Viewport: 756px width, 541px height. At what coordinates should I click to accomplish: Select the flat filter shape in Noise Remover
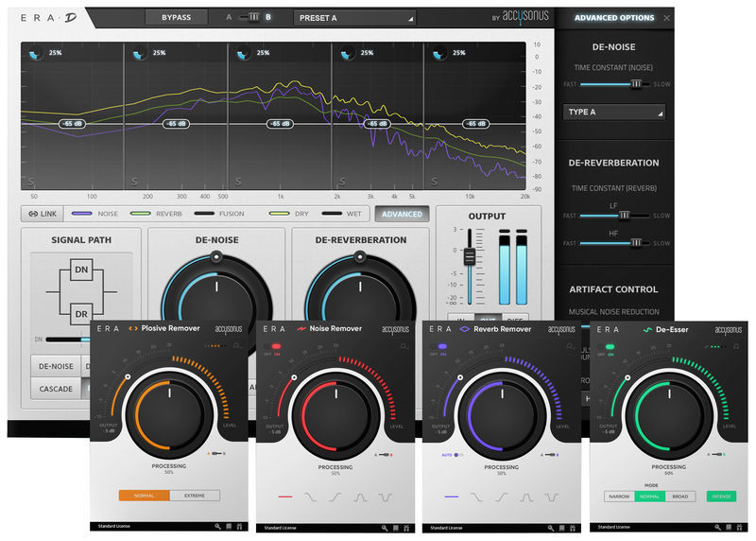[285, 497]
